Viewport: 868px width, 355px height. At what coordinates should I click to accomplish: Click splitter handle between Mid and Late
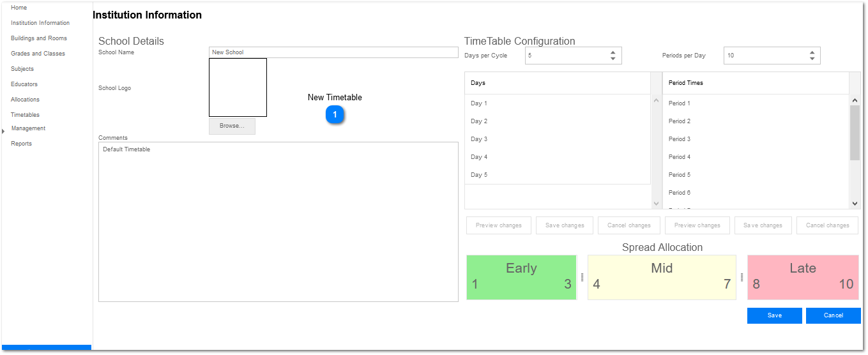click(x=742, y=277)
